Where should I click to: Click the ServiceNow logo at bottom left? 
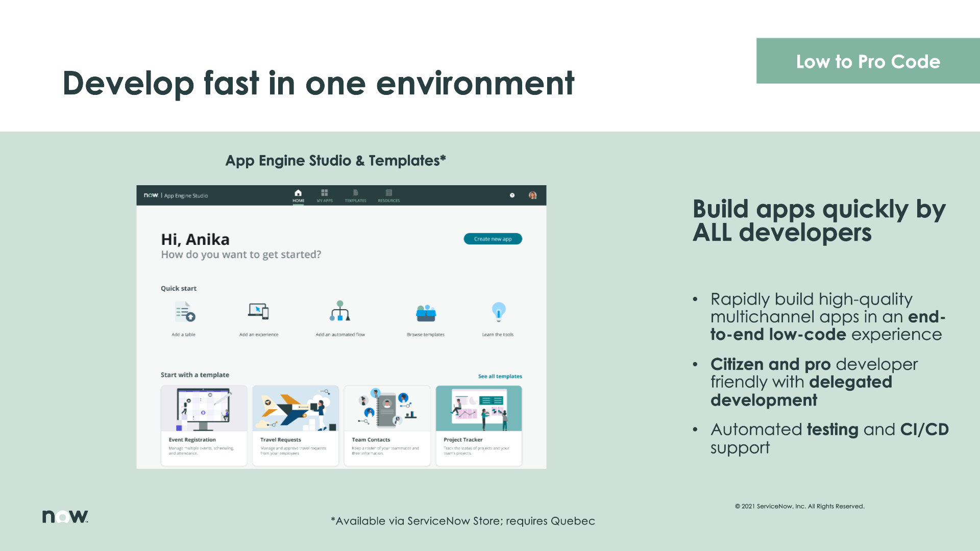coord(64,516)
